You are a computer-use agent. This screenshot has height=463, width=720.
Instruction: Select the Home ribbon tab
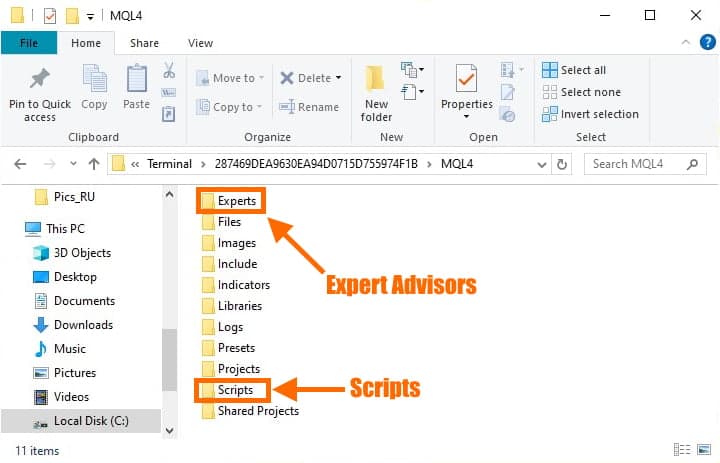click(x=86, y=43)
